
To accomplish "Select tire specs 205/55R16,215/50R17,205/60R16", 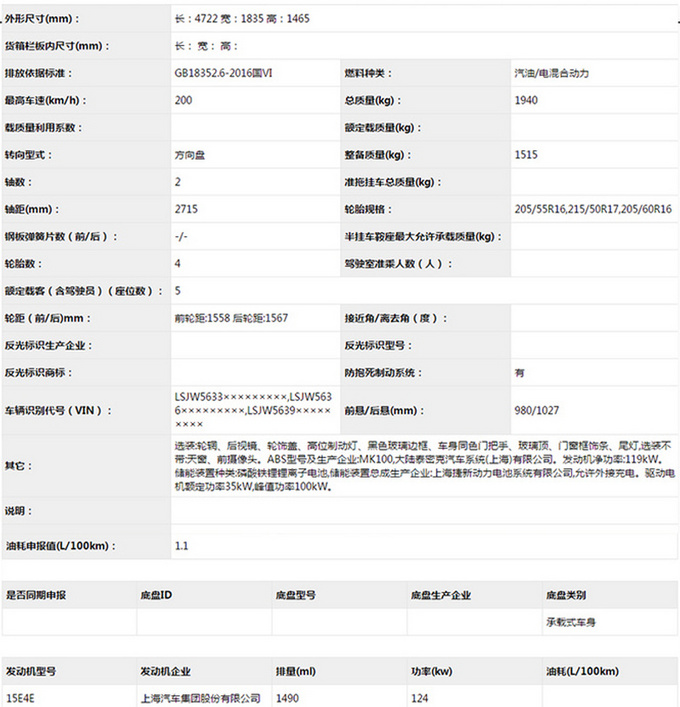I will coord(593,209).
